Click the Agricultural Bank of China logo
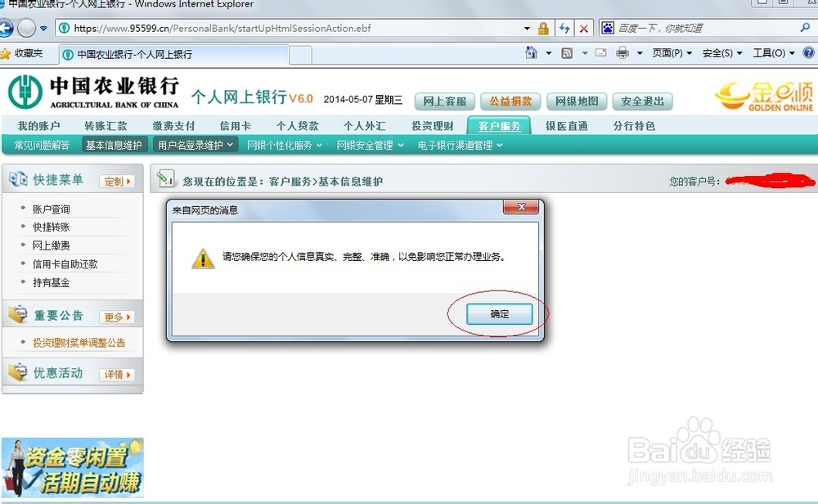The image size is (818, 504). (93, 92)
